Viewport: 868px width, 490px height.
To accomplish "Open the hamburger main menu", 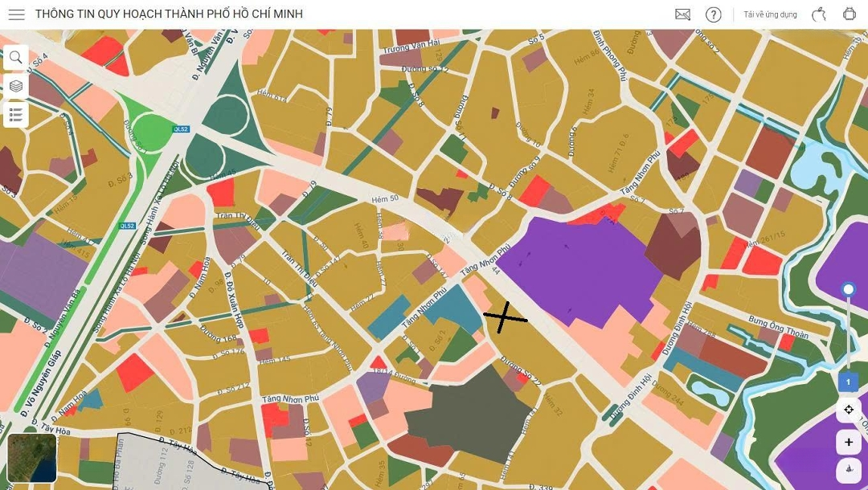I will click(16, 14).
